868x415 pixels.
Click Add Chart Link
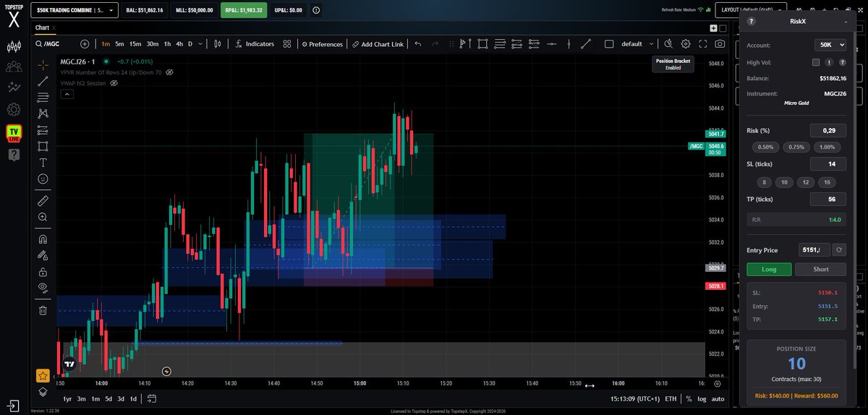[378, 44]
